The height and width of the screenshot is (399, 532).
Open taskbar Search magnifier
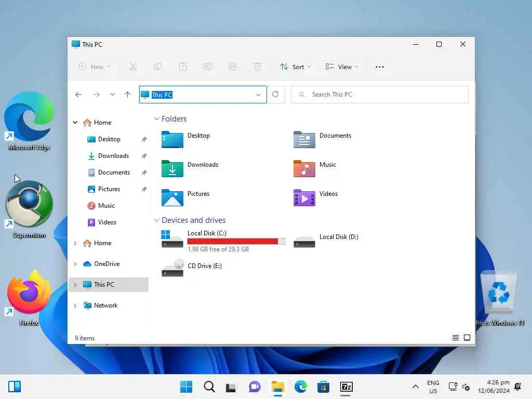[x=209, y=387]
